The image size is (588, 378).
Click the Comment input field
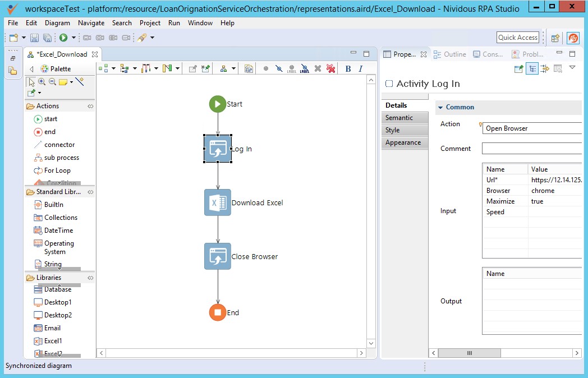point(532,149)
